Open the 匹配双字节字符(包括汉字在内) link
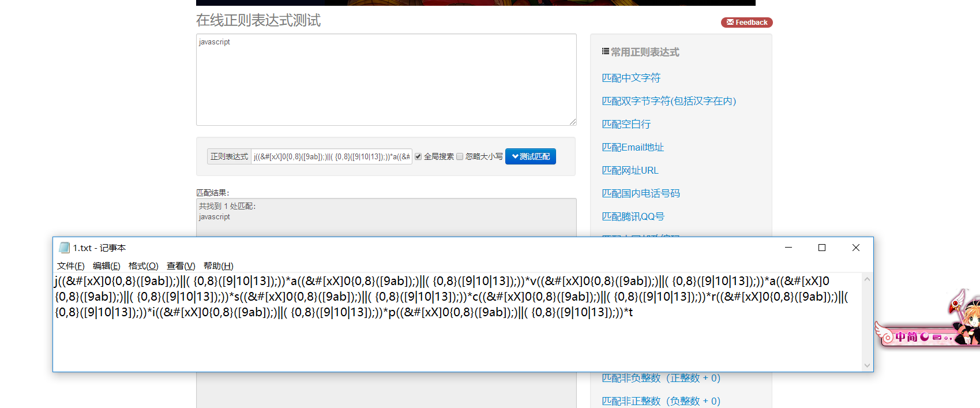 (x=669, y=101)
